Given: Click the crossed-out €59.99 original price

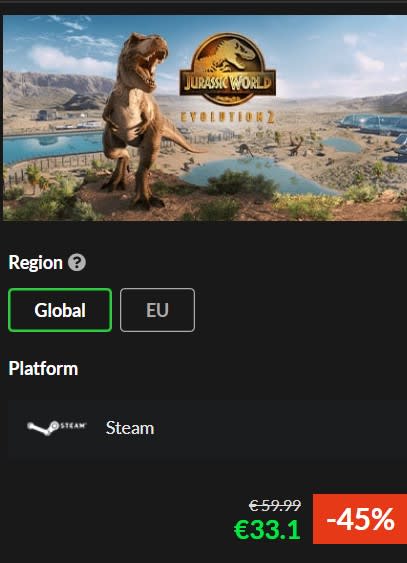Looking at the screenshot, I should 275,506.
